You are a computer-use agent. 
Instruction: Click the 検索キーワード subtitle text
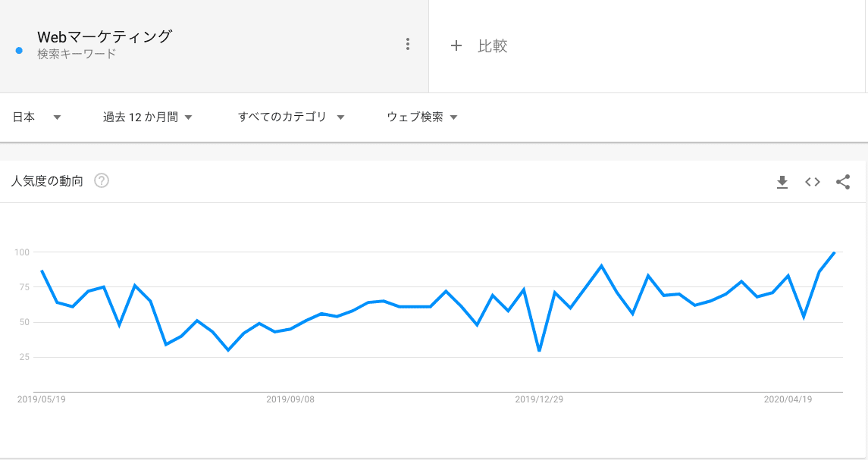tap(77, 54)
